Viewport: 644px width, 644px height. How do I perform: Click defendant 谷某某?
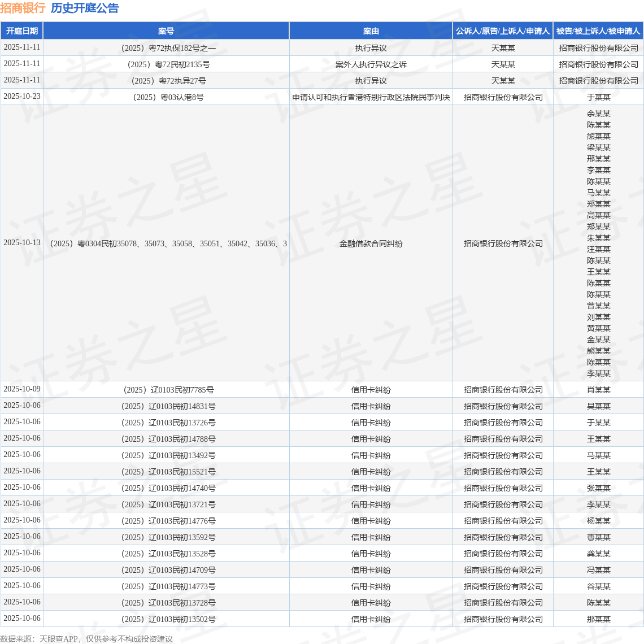pyautogui.click(x=598, y=586)
